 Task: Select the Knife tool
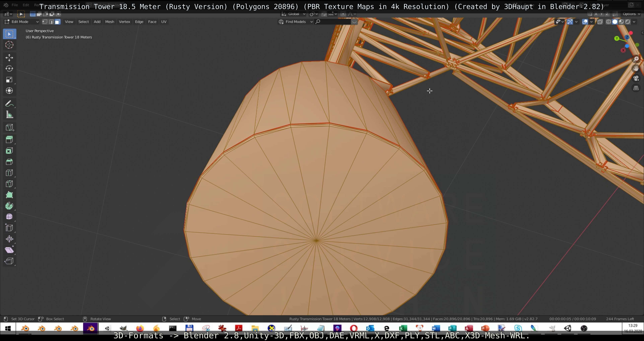10,184
